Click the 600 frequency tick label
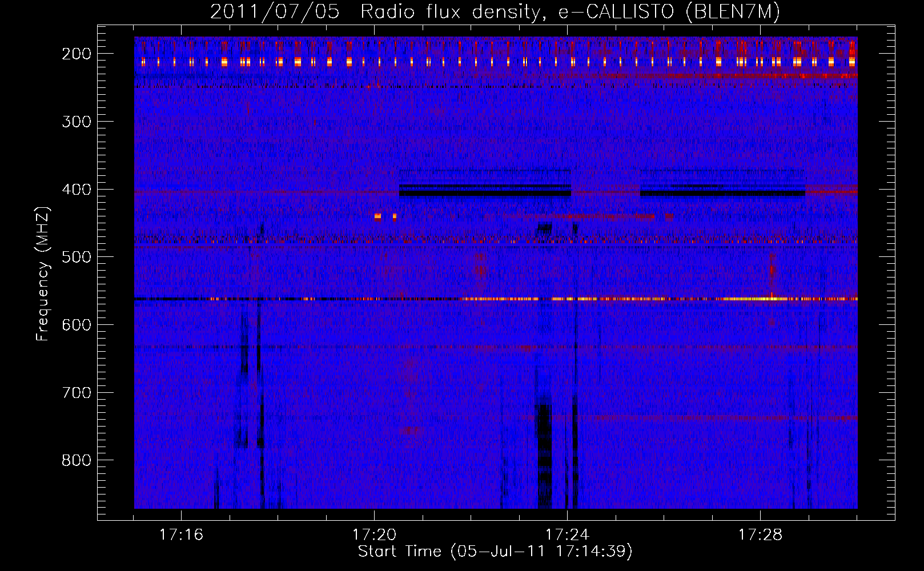The width and height of the screenshot is (924, 571). [77, 325]
